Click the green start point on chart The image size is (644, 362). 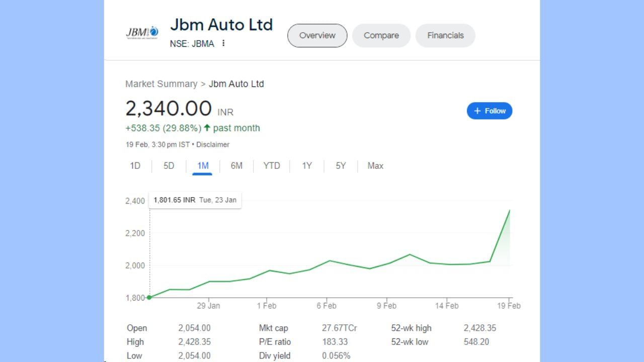[149, 297]
